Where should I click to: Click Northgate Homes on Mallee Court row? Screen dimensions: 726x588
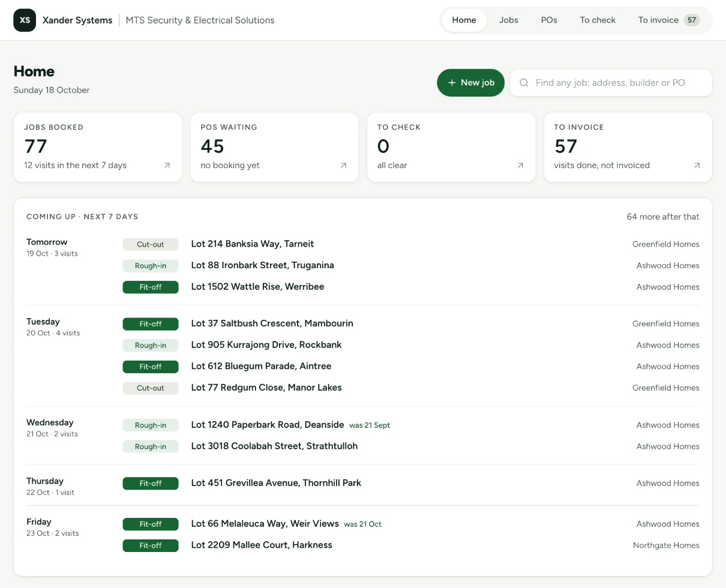point(666,545)
